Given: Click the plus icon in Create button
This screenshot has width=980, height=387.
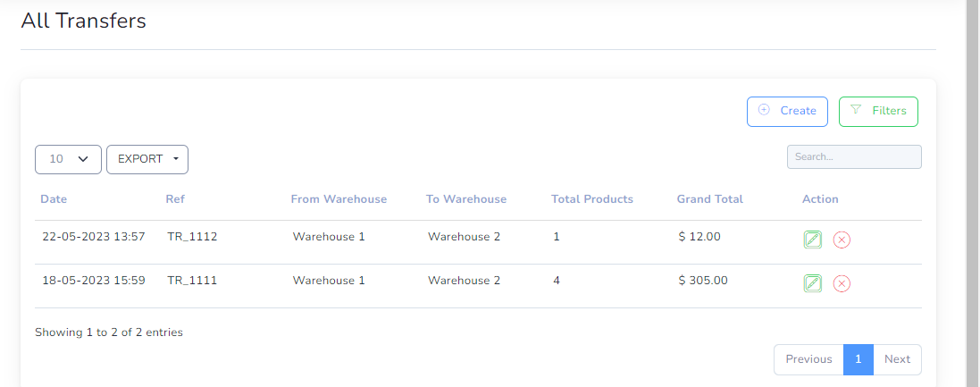Looking at the screenshot, I should [764, 109].
